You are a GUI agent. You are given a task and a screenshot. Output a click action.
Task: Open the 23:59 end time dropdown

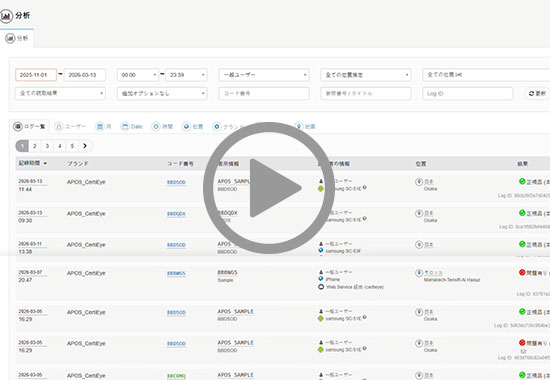coord(186,75)
